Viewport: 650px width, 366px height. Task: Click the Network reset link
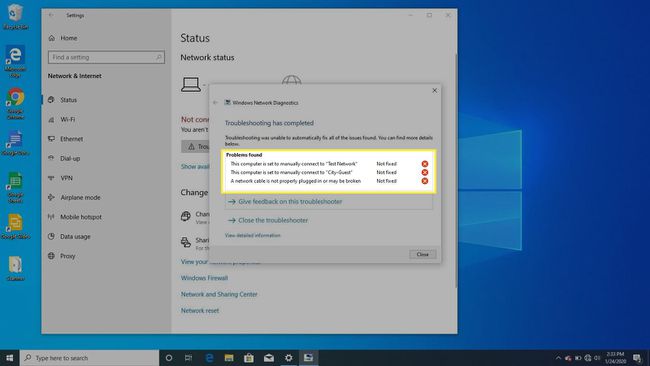tap(200, 310)
